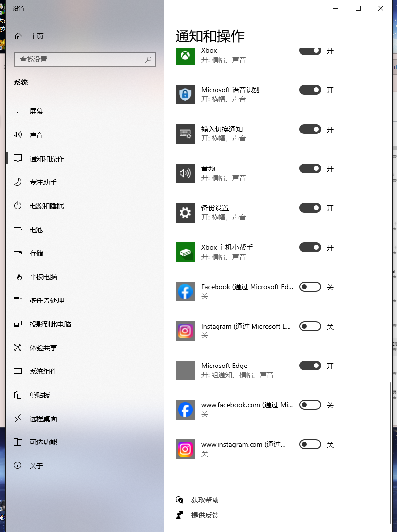This screenshot has width=397, height=532.
Task: Click the Microsoft 语音识别 shield icon
Action: point(185,94)
